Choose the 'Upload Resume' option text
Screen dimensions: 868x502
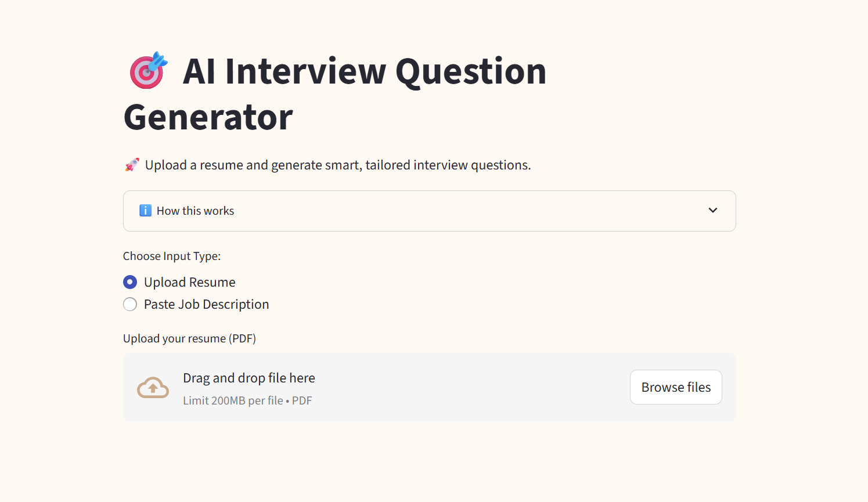click(190, 282)
